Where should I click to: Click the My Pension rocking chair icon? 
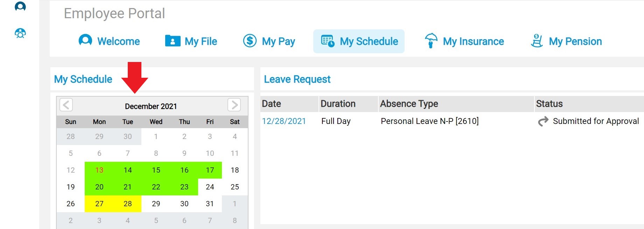[537, 41]
